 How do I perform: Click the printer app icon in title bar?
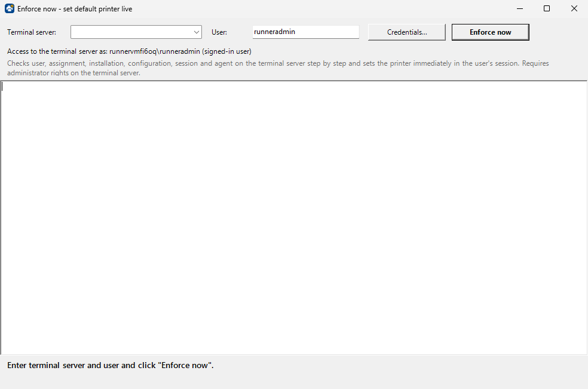10,8
